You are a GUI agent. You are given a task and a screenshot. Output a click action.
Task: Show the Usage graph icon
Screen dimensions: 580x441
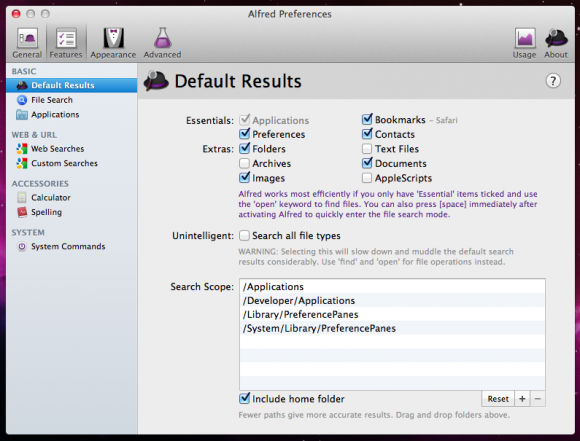tap(525, 43)
